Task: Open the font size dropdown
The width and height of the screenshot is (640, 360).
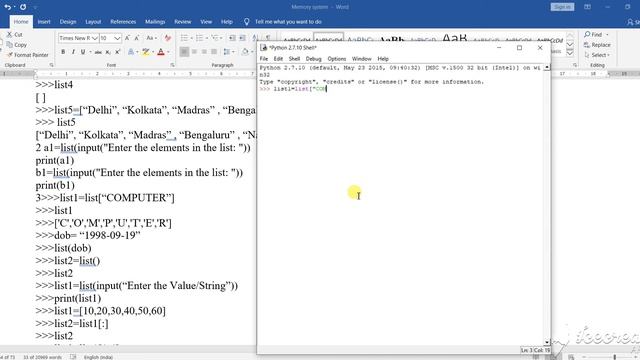Action: (x=117, y=38)
